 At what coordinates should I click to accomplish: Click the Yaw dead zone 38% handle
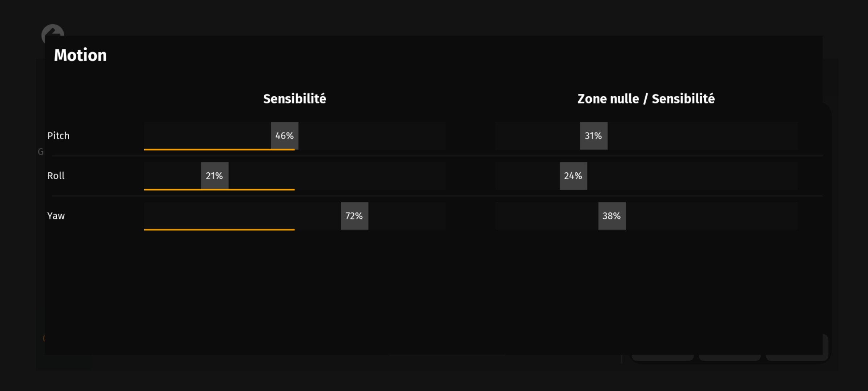[612, 216]
